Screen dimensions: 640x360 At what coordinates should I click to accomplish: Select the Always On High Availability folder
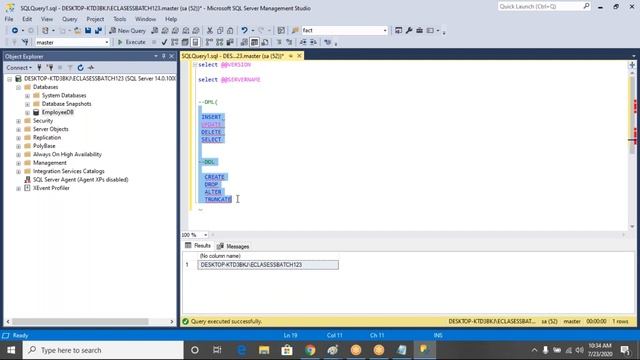(67, 154)
